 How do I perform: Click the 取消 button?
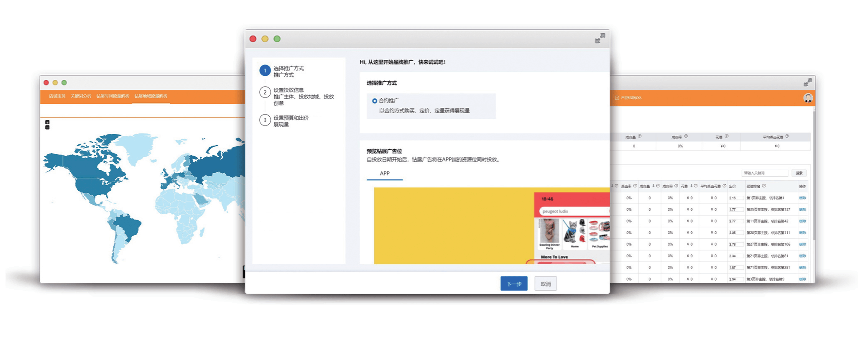pyautogui.click(x=546, y=284)
